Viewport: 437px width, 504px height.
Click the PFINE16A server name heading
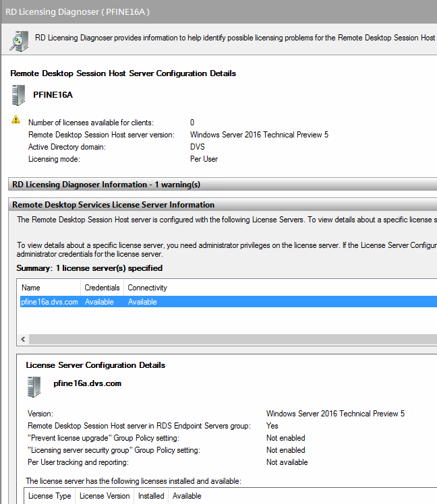(53, 95)
